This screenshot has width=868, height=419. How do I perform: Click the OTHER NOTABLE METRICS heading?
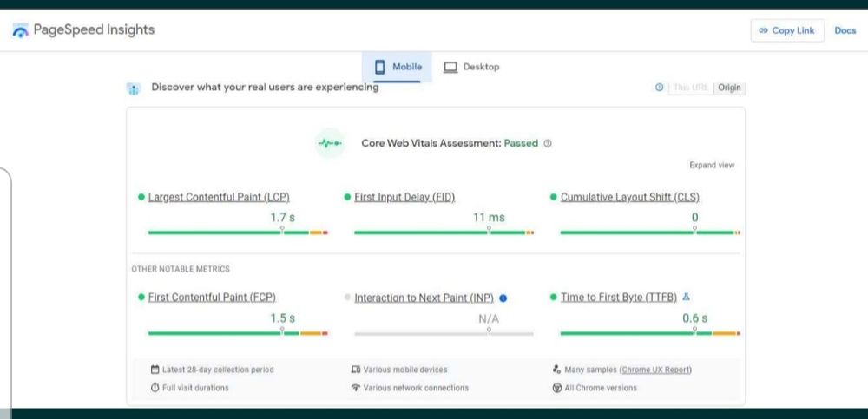tap(181, 269)
